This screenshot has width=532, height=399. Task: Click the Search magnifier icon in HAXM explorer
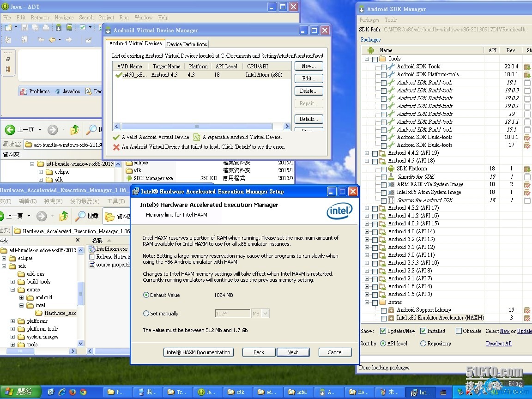81,216
